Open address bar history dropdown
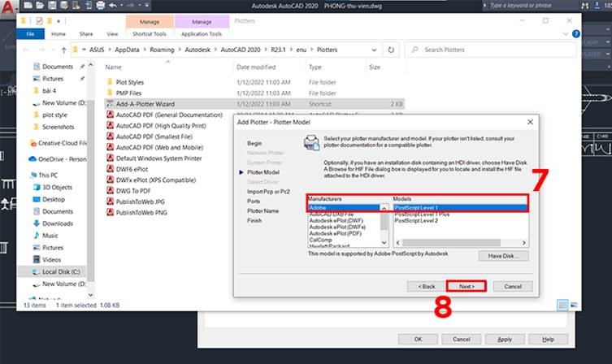This screenshot has height=364, width=612. [374, 50]
